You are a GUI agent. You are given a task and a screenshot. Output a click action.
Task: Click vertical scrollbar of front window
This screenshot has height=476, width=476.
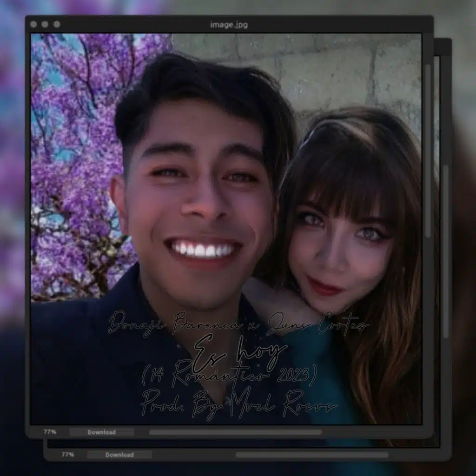click(428, 151)
